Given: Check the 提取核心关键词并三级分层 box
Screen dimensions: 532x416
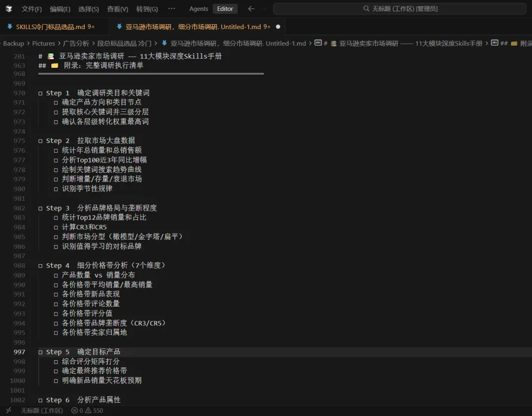Looking at the screenshot, I should pos(56,112).
